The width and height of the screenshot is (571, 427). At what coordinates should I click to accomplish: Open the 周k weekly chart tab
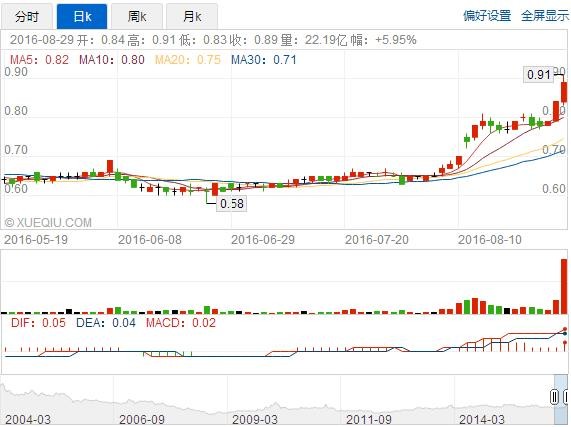tap(137, 16)
